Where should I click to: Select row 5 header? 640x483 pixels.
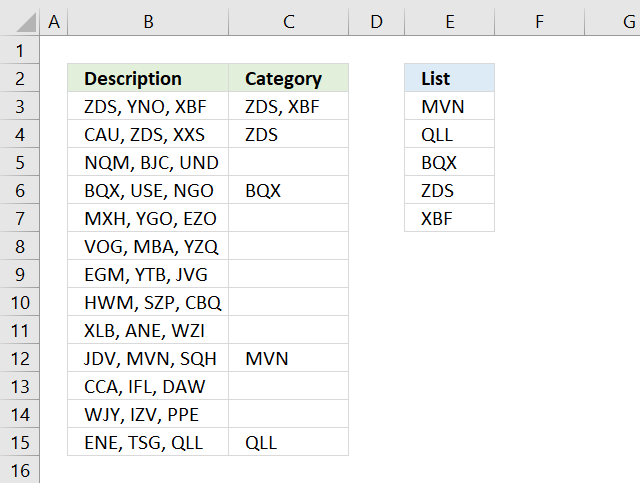pos(19,162)
